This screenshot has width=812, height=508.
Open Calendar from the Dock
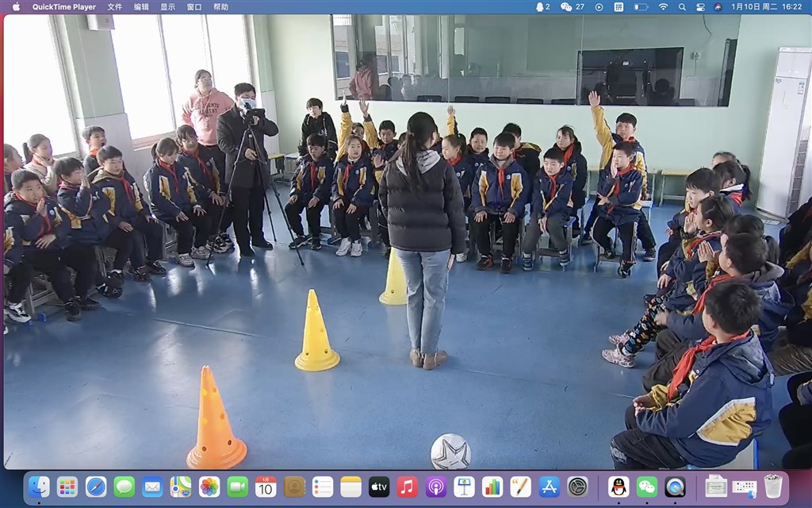(266, 487)
